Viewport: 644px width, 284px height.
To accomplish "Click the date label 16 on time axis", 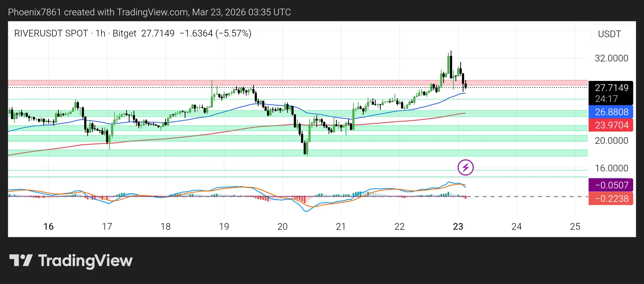I will [48, 226].
